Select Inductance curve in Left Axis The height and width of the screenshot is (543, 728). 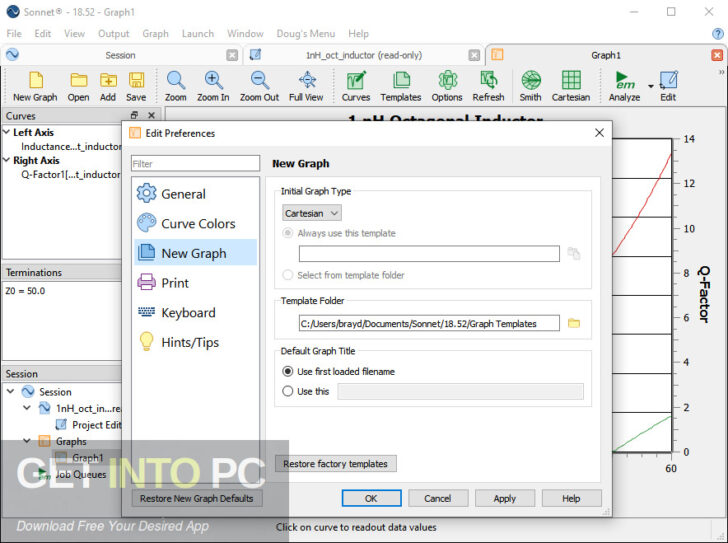[71, 146]
